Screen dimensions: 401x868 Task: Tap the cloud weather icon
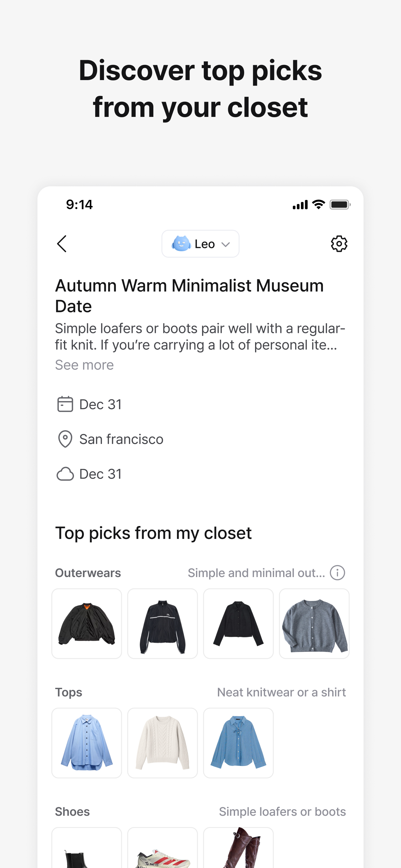click(65, 474)
